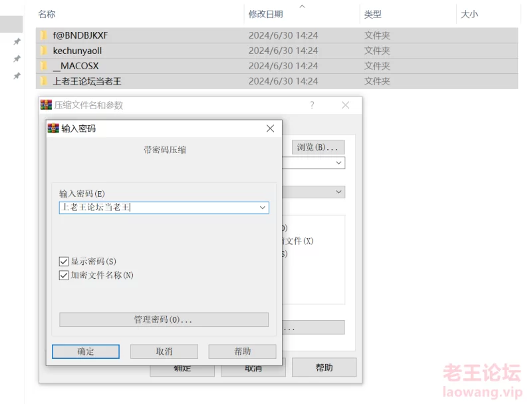532x404 pixels.
Task: Expand the grey dropdown in the 压缩文件名和参数 dialog
Action: (338, 192)
